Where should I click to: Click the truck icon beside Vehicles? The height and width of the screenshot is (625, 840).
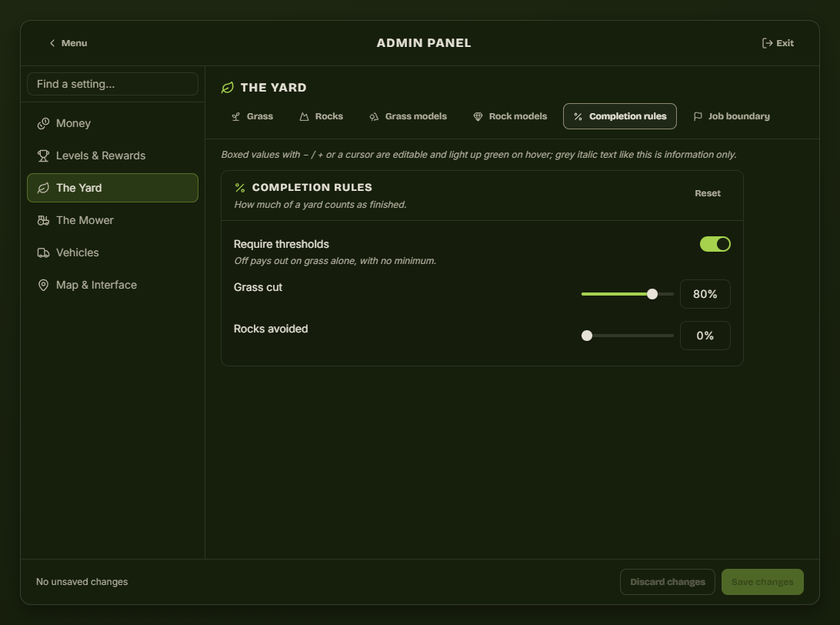[x=43, y=252]
